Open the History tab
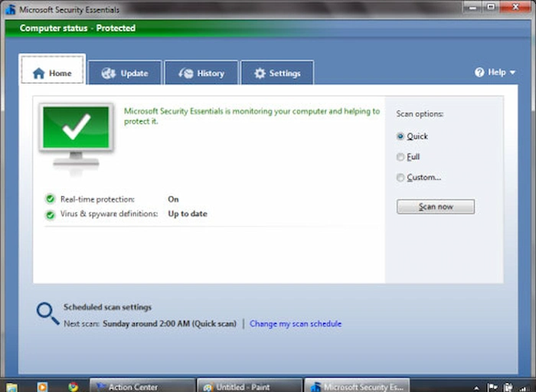This screenshot has height=392, width=536. tap(201, 73)
